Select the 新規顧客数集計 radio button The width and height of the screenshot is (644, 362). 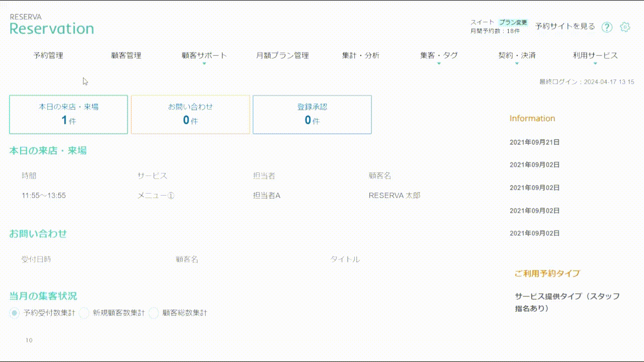pos(85,313)
